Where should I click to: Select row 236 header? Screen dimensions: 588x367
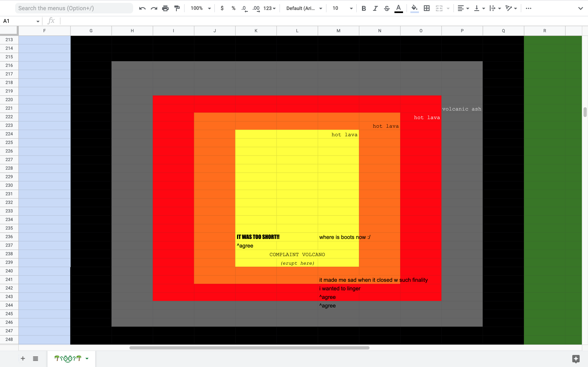9,237
